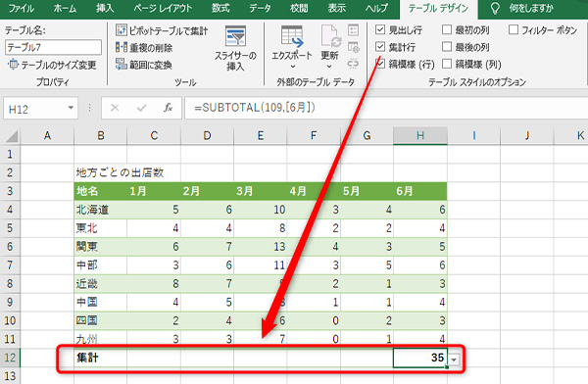Click the lightbulb tell-me icon
This screenshot has width=588, height=384.
pyautogui.click(x=495, y=9)
